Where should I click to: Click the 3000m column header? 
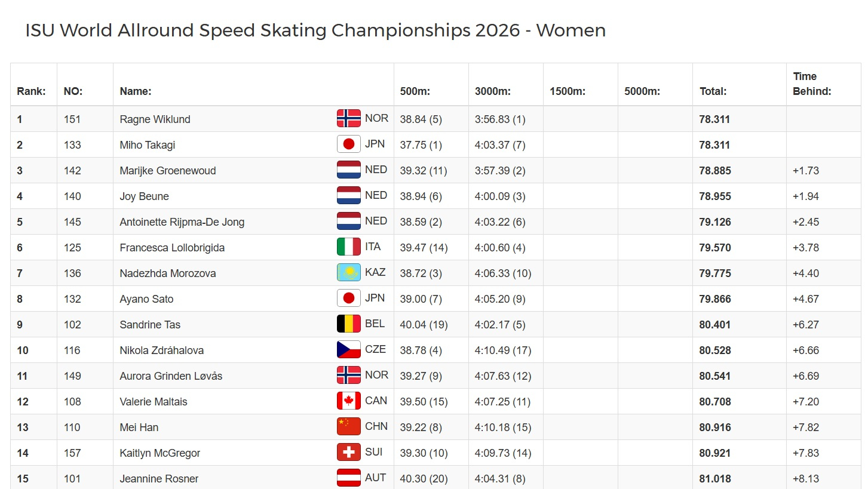click(493, 91)
